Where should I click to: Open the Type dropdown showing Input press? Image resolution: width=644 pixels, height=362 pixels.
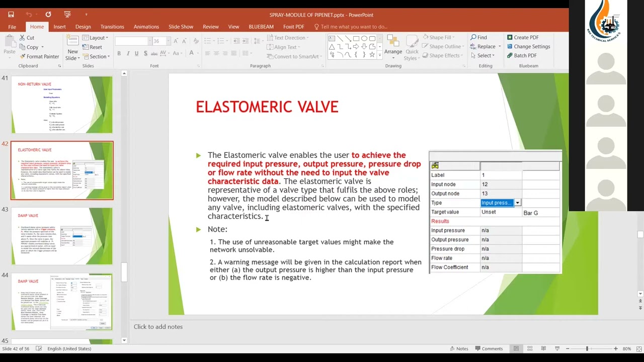pyautogui.click(x=517, y=203)
